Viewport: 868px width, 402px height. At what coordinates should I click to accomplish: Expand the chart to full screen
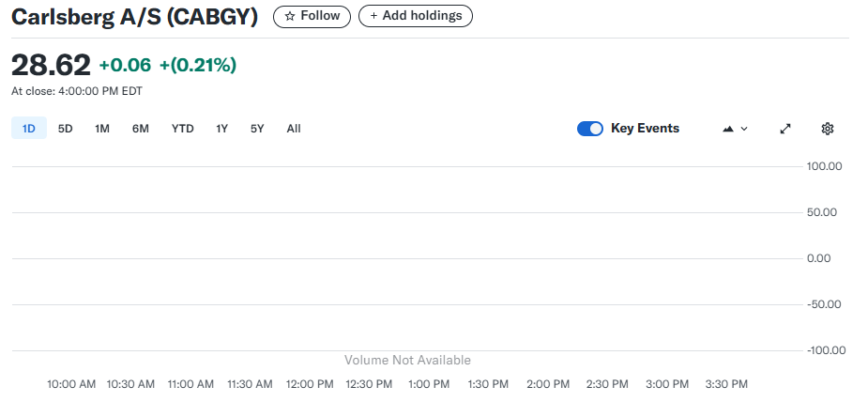pyautogui.click(x=785, y=129)
